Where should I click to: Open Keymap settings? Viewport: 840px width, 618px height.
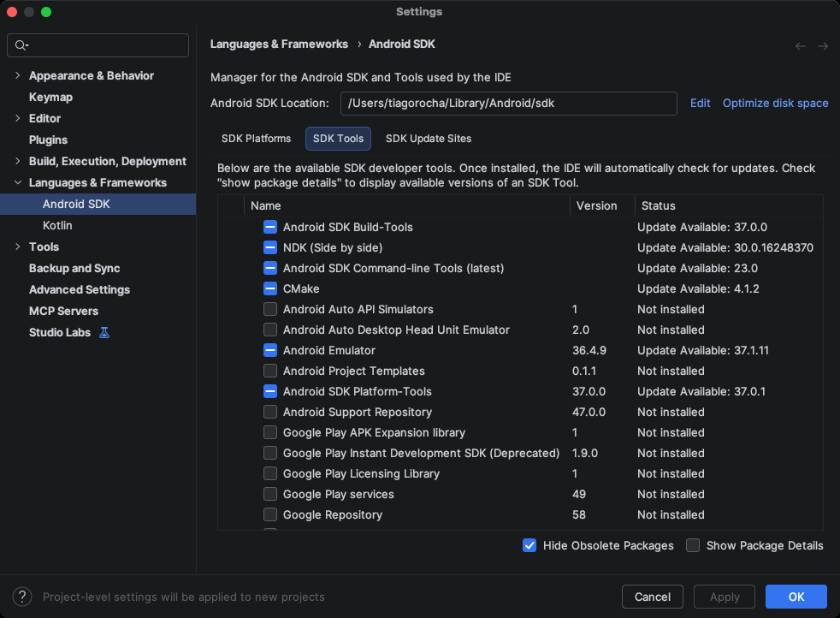point(50,97)
